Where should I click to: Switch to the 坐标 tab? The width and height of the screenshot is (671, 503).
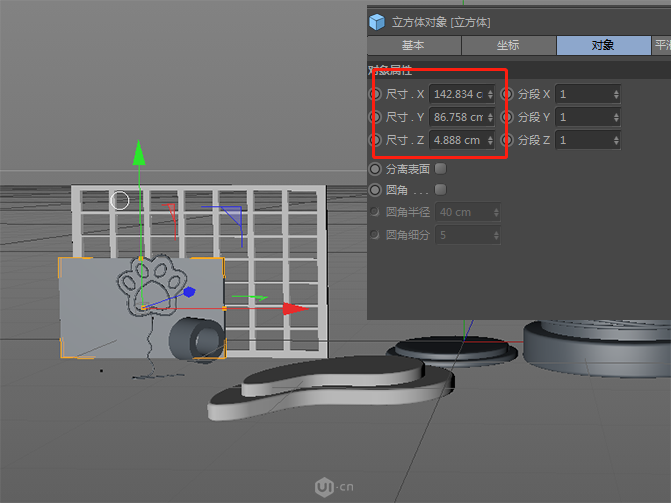click(x=508, y=45)
